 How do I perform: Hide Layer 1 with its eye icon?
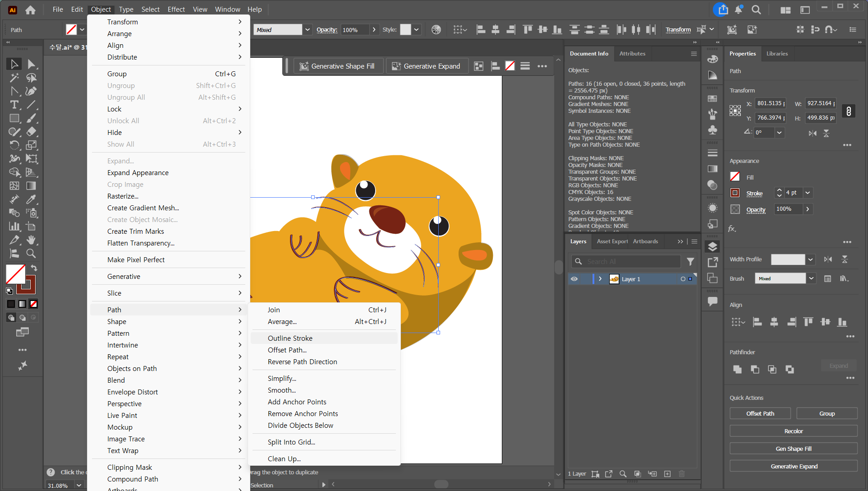[x=574, y=279]
